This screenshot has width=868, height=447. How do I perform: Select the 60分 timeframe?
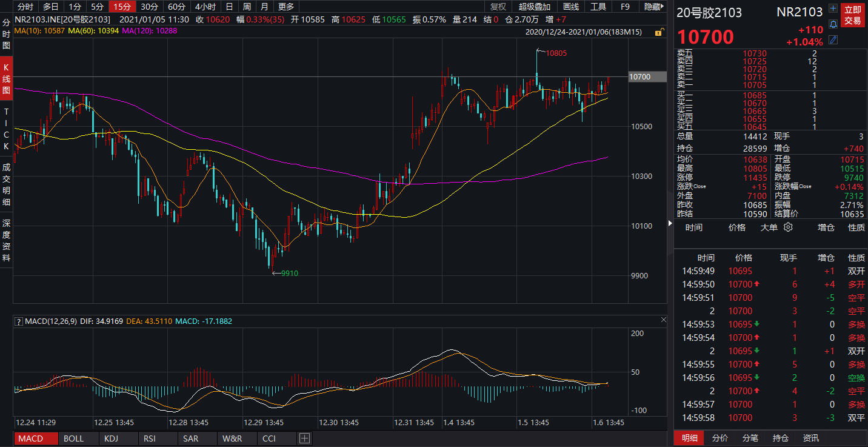[x=176, y=7]
